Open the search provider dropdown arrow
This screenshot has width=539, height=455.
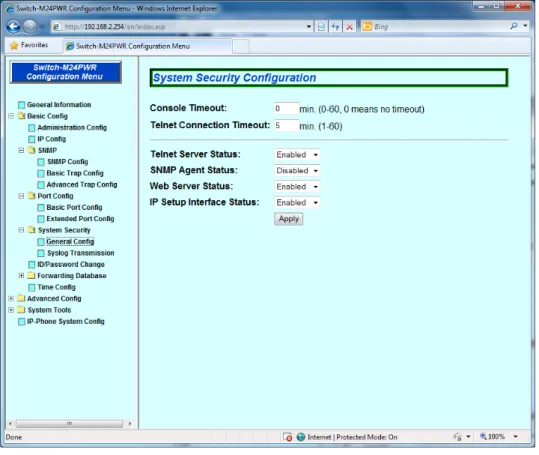(x=525, y=26)
